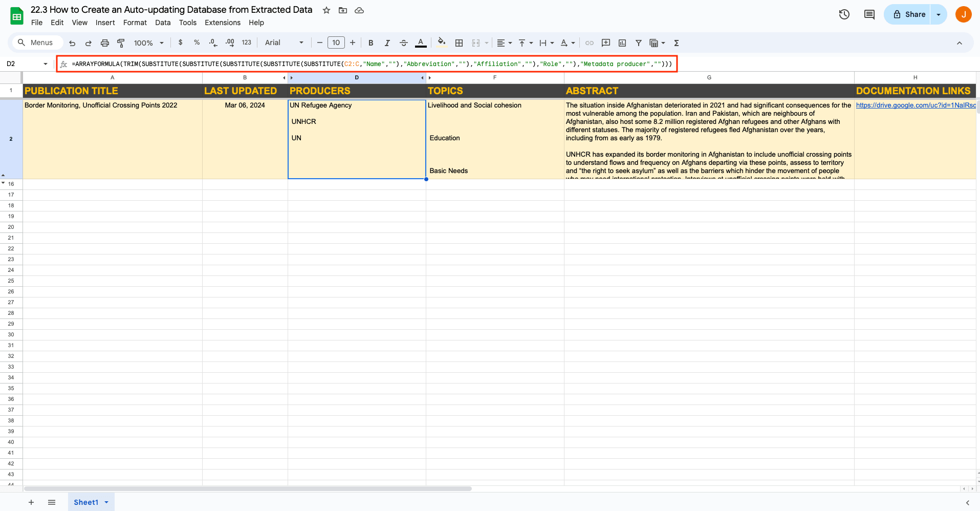Open the Tools menu
Viewport: 980px width, 511px height.
(187, 23)
